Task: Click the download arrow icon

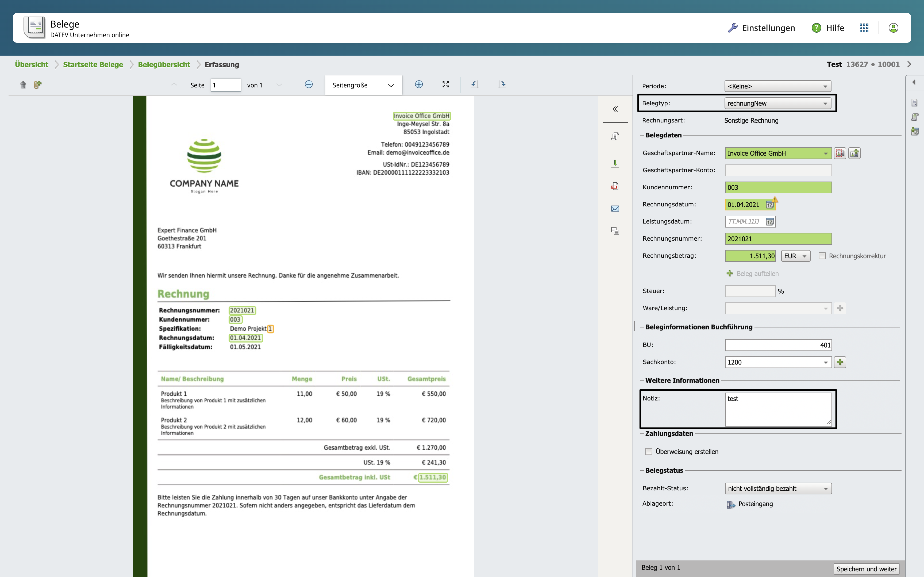Action: 615,163
